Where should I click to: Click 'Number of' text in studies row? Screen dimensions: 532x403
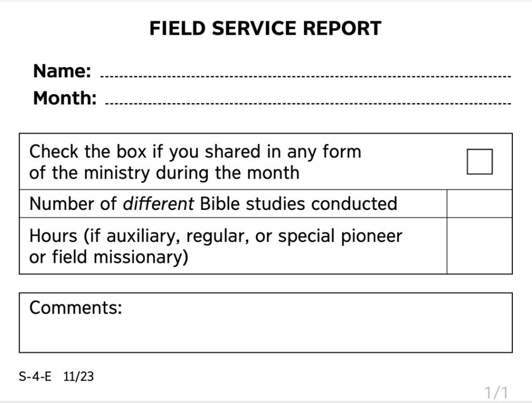click(x=73, y=204)
